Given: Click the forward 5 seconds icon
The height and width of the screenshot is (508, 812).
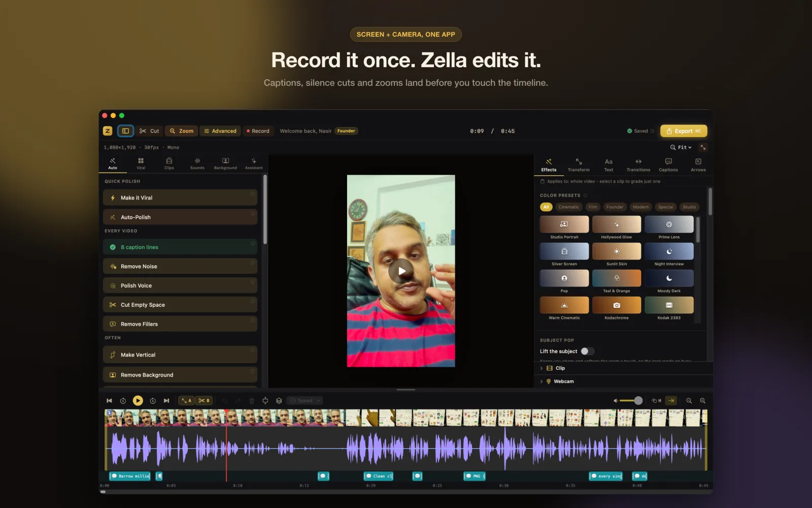Looking at the screenshot, I should tap(153, 401).
